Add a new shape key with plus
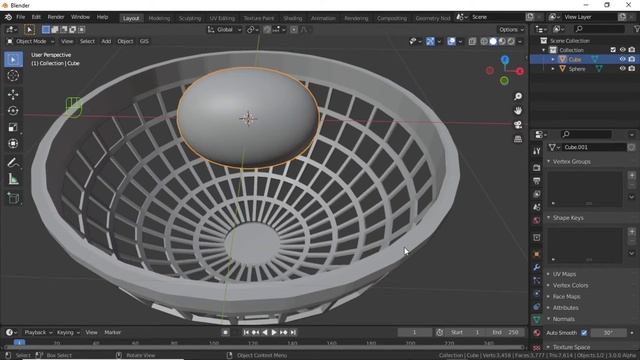The image size is (640, 360). pos(632,232)
